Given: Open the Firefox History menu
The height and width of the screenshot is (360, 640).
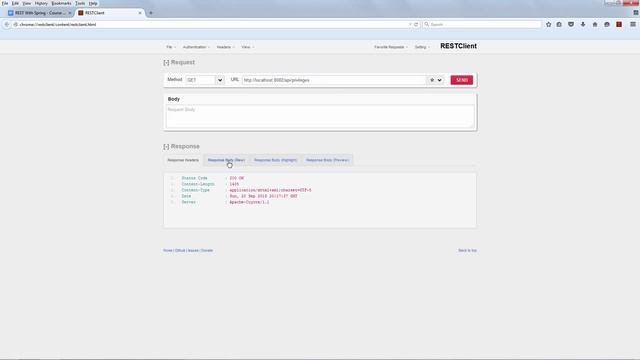Looking at the screenshot, I should click(x=41, y=3).
